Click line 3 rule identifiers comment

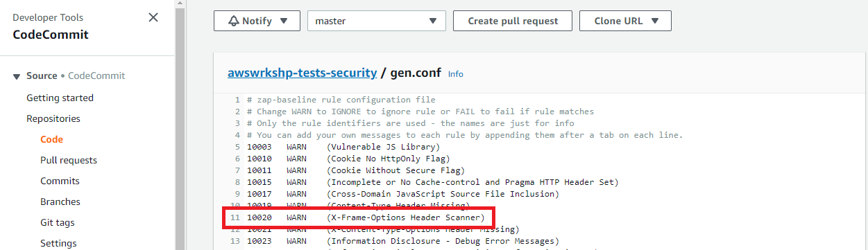click(411, 123)
